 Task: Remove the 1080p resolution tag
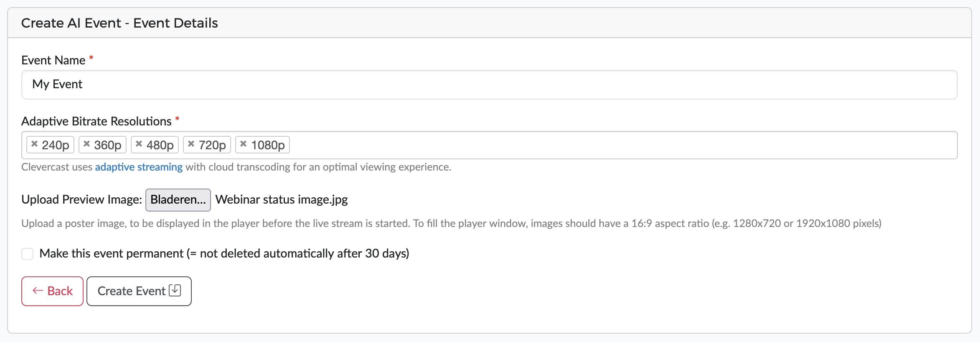point(244,144)
